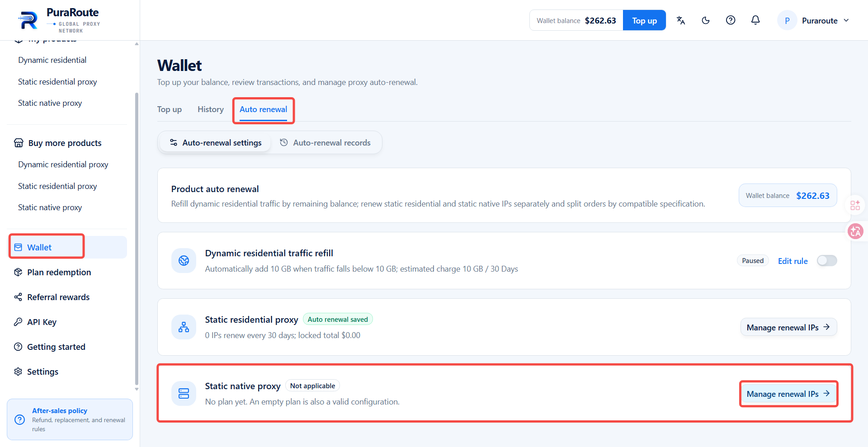
Task: Select Auto-renewal settings sub-tab
Action: (215, 143)
